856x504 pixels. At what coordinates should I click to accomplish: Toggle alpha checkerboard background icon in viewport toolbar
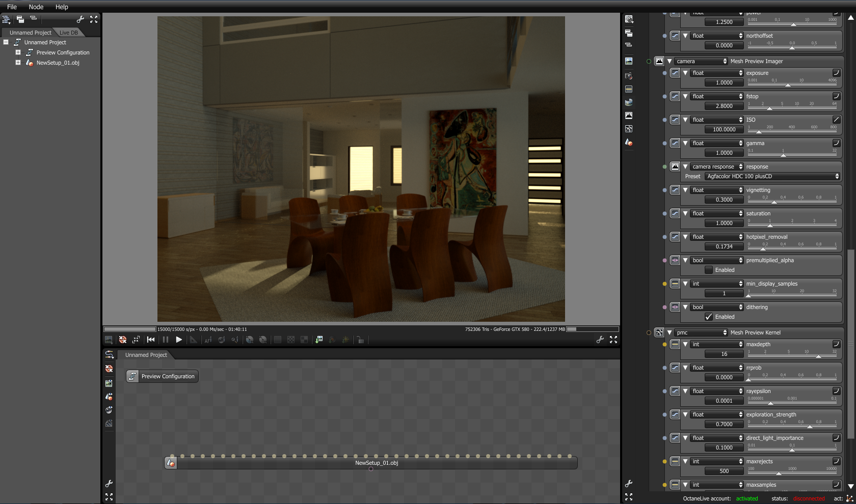pos(291,340)
